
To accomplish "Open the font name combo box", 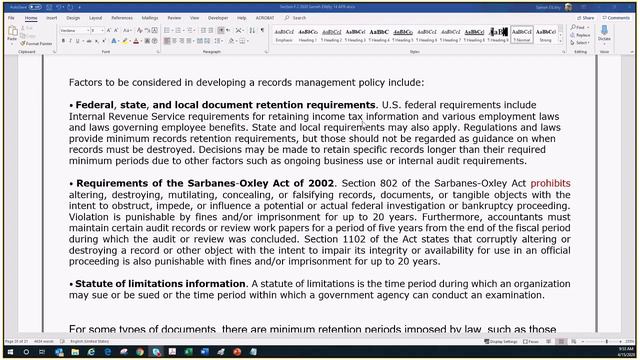I will click(x=75, y=31).
